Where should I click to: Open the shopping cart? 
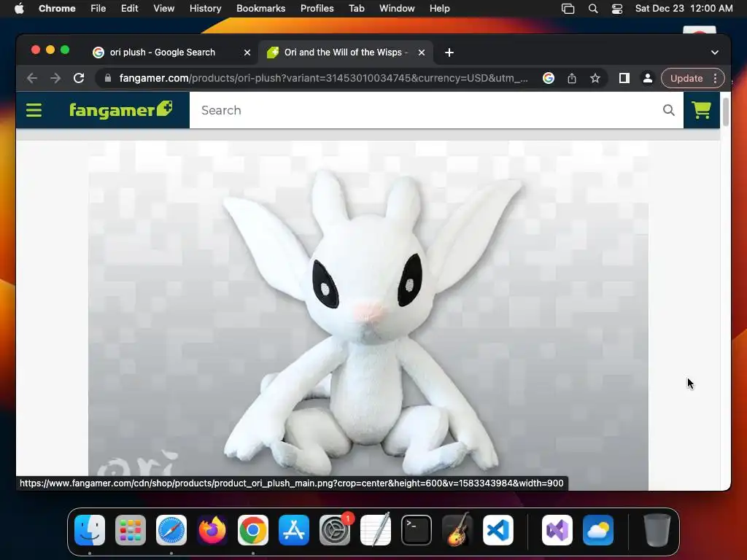coord(701,110)
